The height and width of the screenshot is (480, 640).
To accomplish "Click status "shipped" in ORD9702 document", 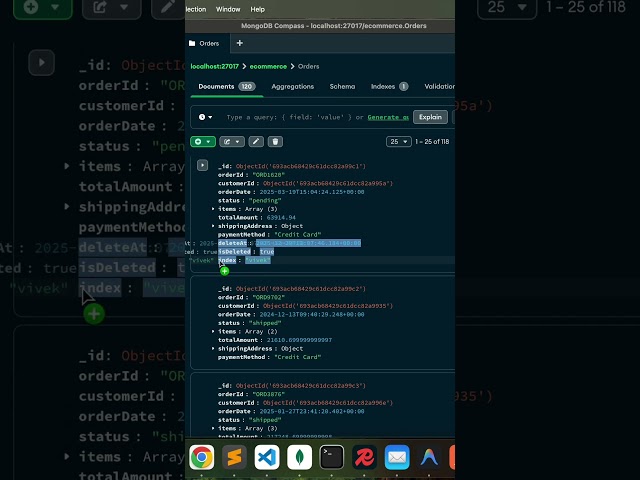I will (x=265, y=323).
